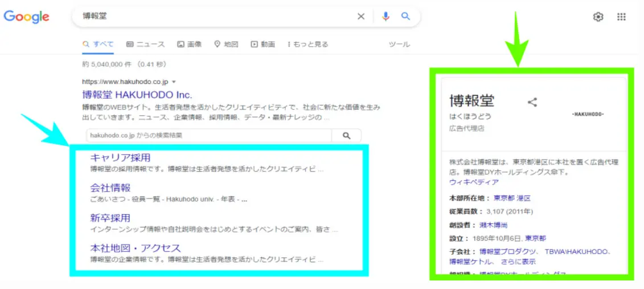
Task: Open Google settings gear icon
Action: (598, 17)
